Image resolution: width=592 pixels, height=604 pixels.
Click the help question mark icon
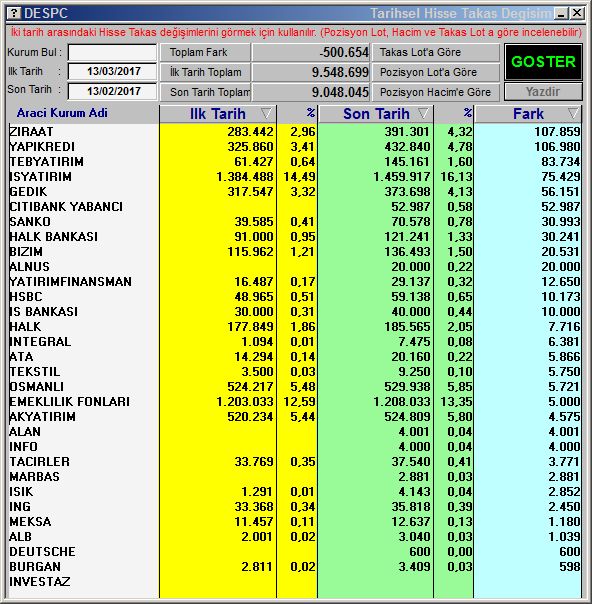click(14, 13)
